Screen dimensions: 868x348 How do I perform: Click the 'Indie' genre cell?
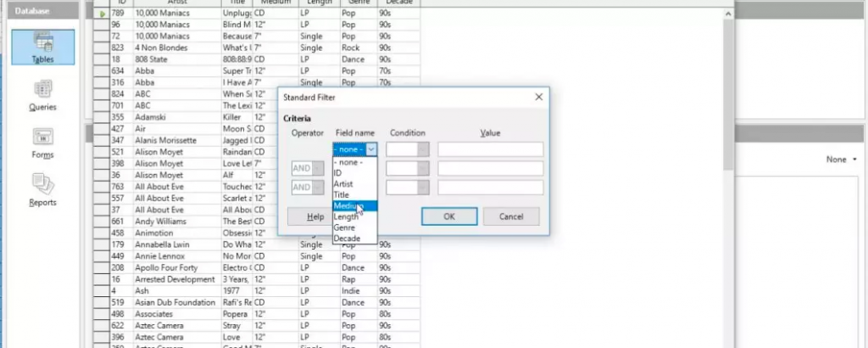(359, 291)
